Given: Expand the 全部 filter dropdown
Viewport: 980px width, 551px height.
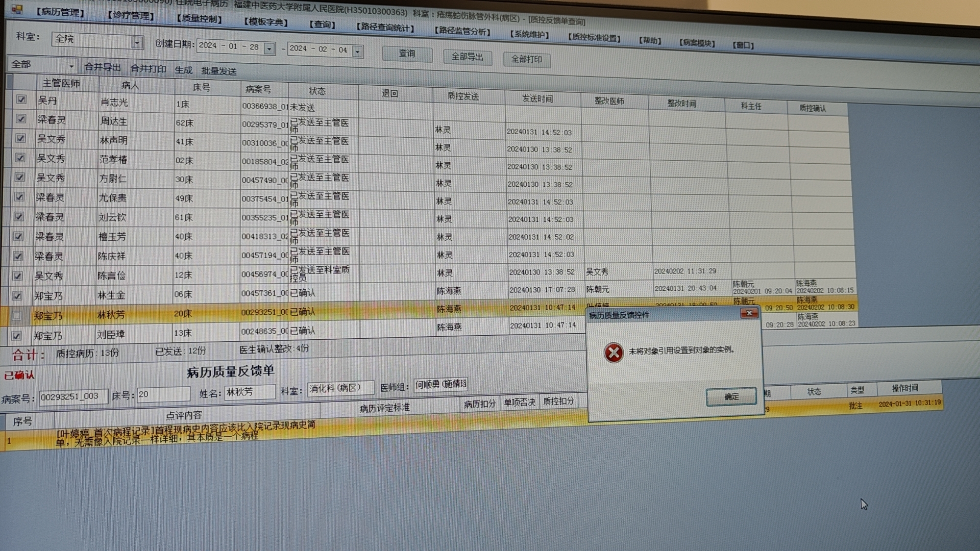Looking at the screenshot, I should 71,66.
